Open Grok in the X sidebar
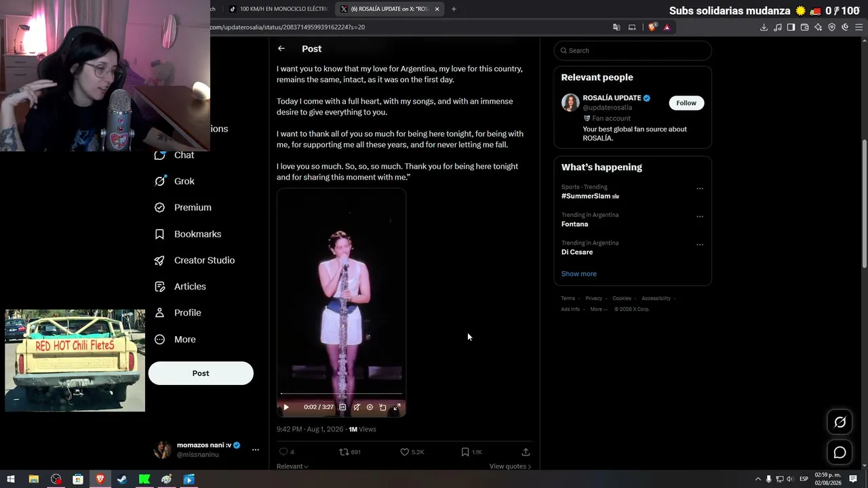Image resolution: width=868 pixels, height=488 pixels. pos(174,181)
